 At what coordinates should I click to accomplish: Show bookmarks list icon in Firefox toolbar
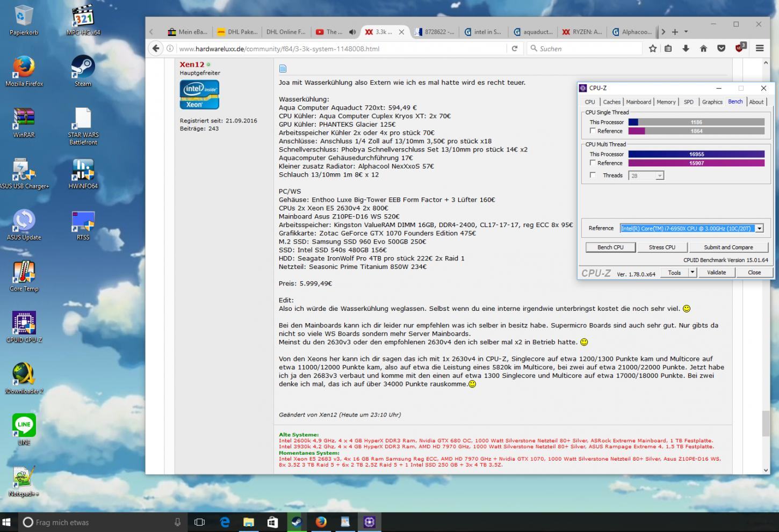668,48
